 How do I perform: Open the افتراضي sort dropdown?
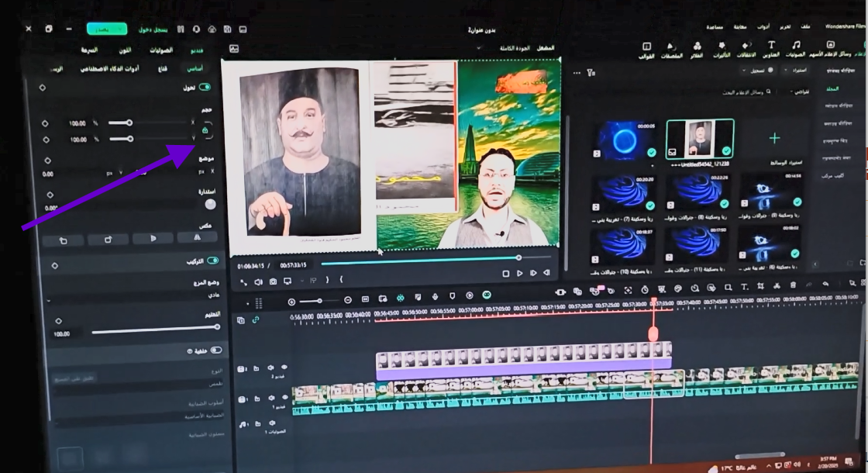pos(799,91)
